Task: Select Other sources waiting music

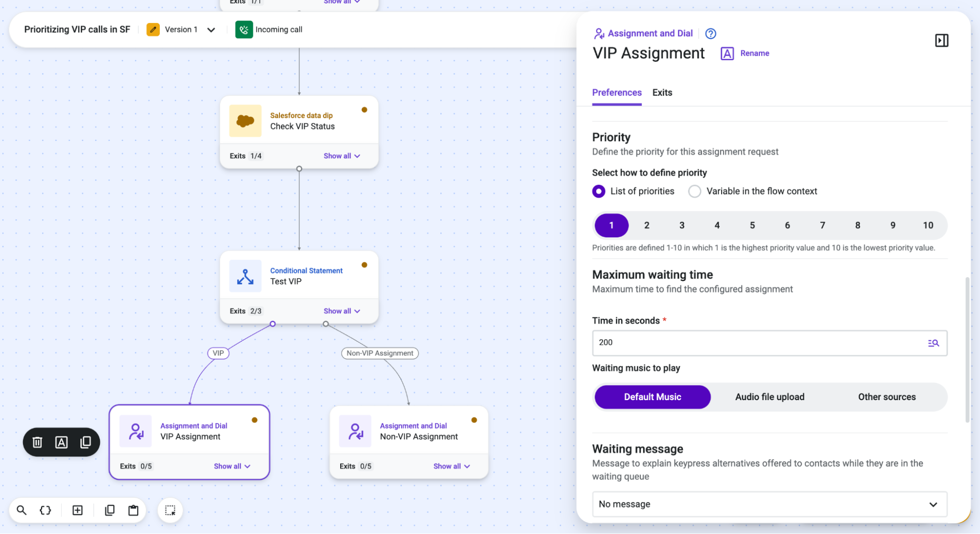Action: [x=886, y=397]
